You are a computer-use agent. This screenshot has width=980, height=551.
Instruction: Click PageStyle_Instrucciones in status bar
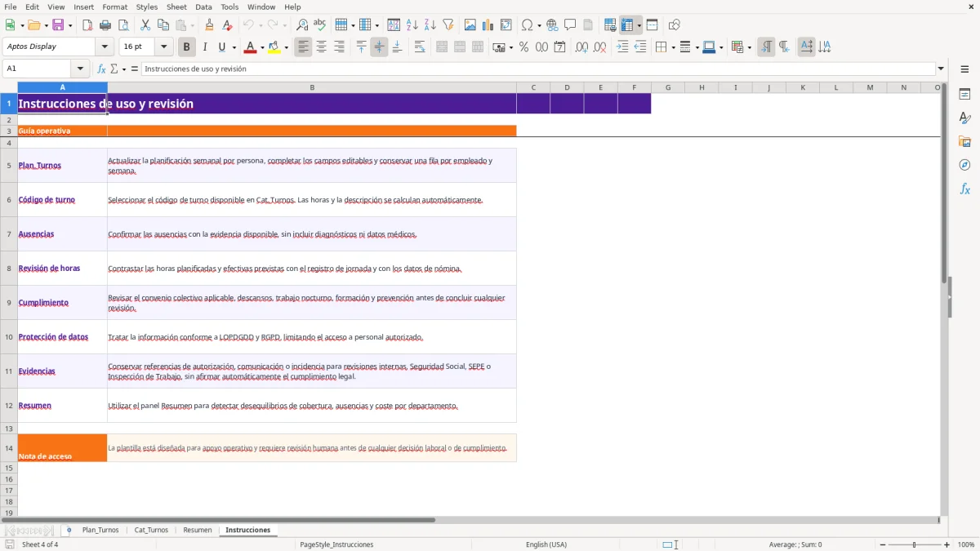pyautogui.click(x=336, y=544)
